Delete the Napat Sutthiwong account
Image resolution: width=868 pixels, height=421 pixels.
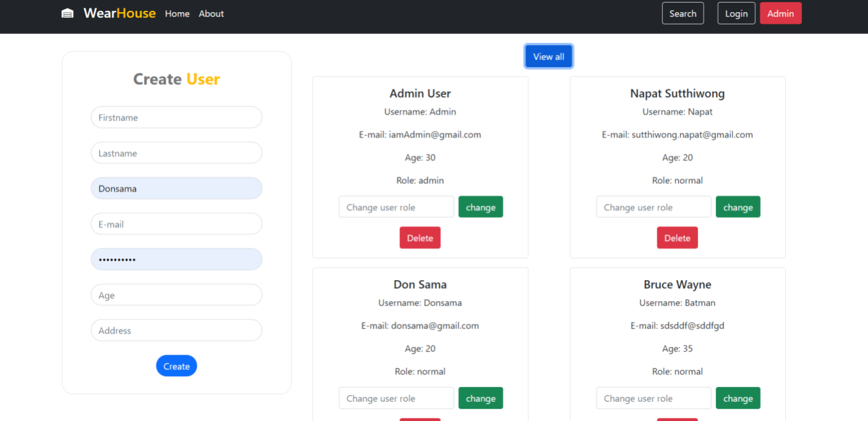[677, 237]
